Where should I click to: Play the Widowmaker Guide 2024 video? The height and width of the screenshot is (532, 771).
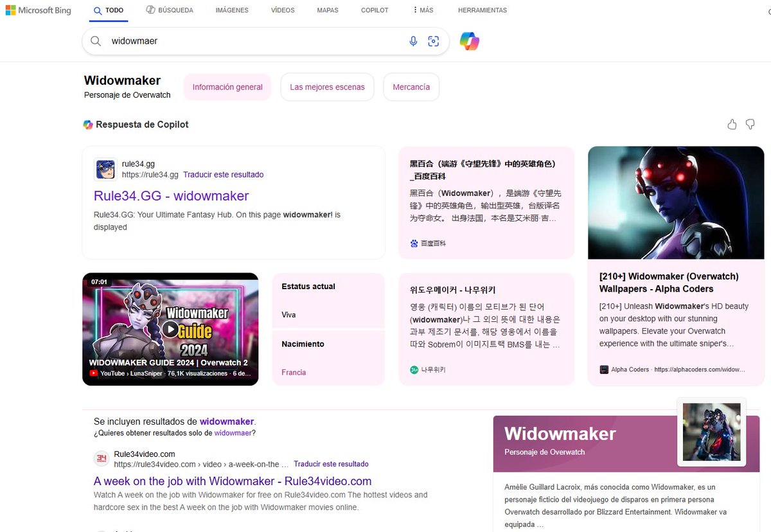click(170, 329)
